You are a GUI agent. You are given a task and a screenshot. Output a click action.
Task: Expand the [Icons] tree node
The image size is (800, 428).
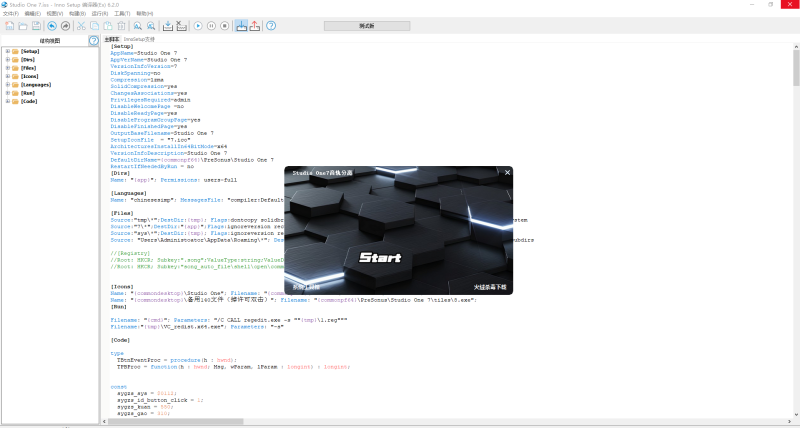[8, 76]
